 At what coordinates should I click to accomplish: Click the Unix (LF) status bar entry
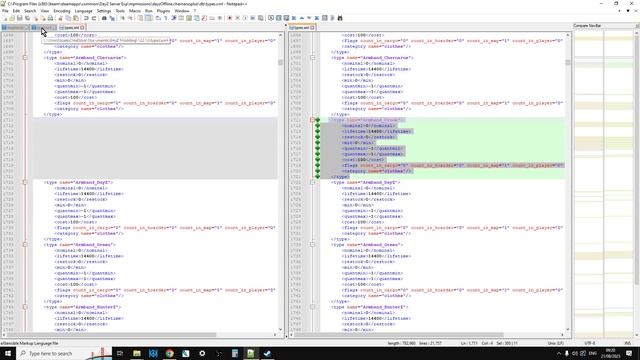point(556,343)
